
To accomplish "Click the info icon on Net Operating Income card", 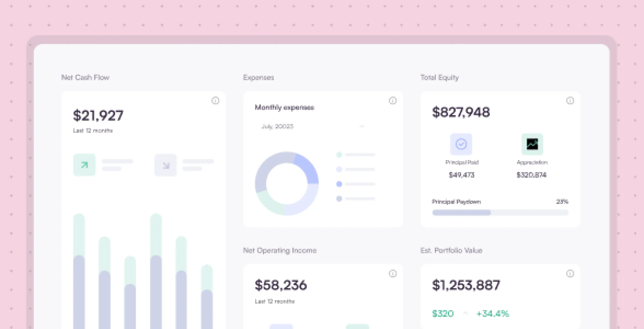I will tap(393, 274).
